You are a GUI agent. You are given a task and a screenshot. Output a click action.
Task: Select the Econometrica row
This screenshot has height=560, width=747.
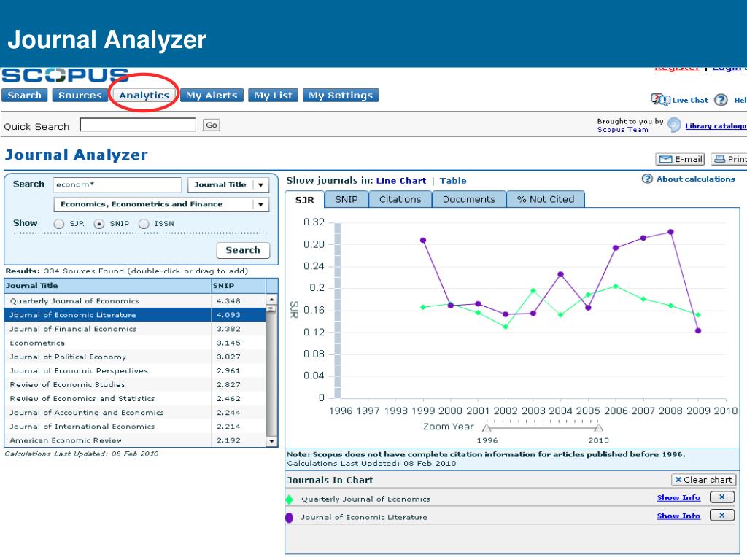point(135,343)
